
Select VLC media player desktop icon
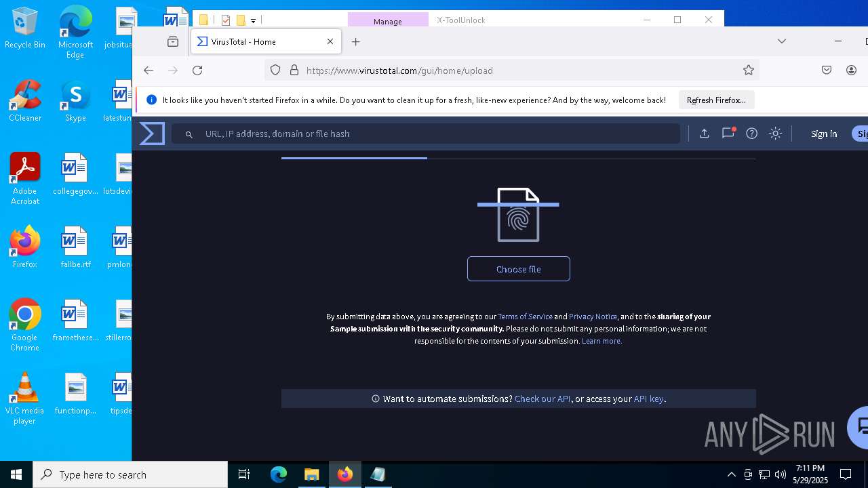(25, 399)
